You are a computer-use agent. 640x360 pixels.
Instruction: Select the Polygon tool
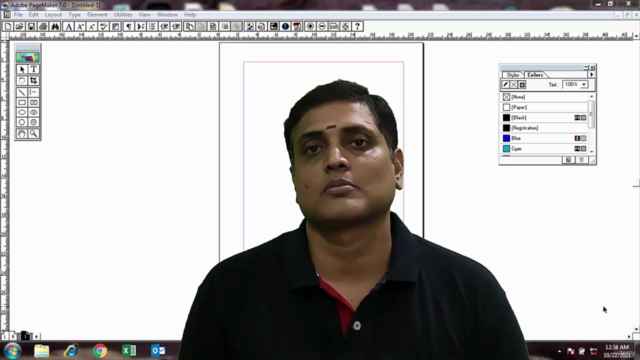click(22, 122)
